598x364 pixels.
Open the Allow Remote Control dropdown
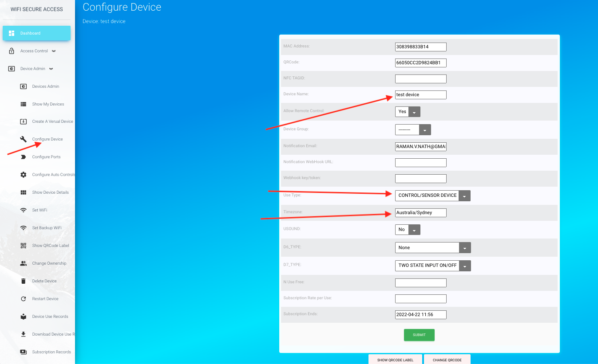[x=408, y=112]
